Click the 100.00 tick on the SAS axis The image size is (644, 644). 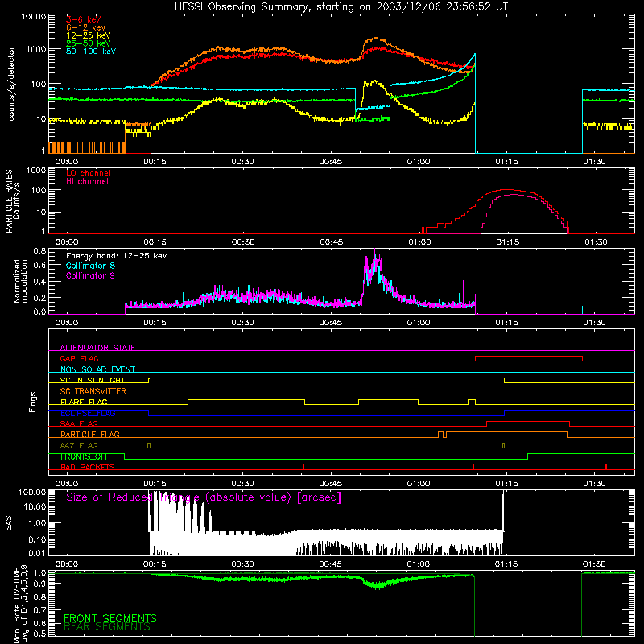pos(32,492)
